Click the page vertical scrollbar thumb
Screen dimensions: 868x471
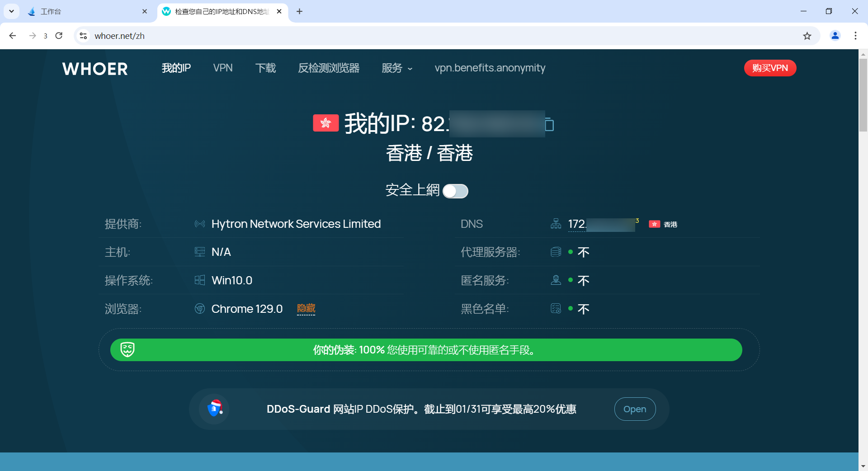[x=863, y=95]
